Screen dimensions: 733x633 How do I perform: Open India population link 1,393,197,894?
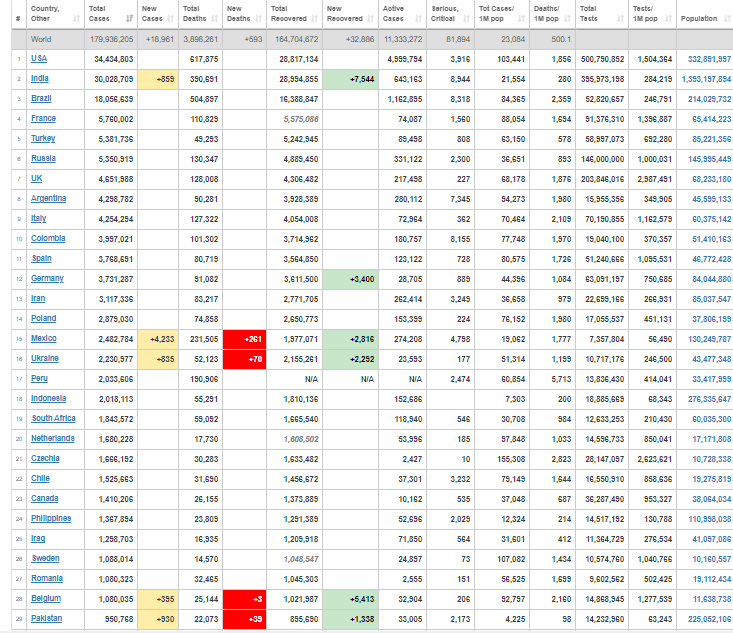[706, 79]
